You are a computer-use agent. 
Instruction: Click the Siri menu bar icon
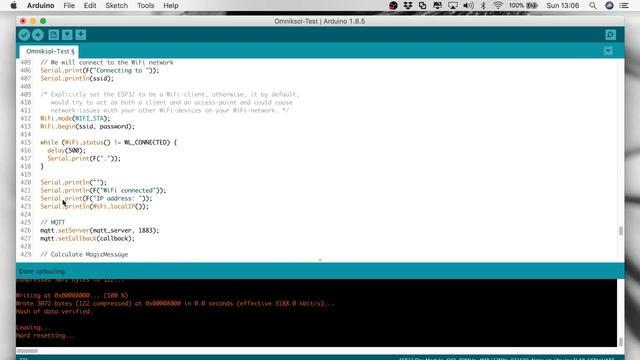(x=609, y=5)
